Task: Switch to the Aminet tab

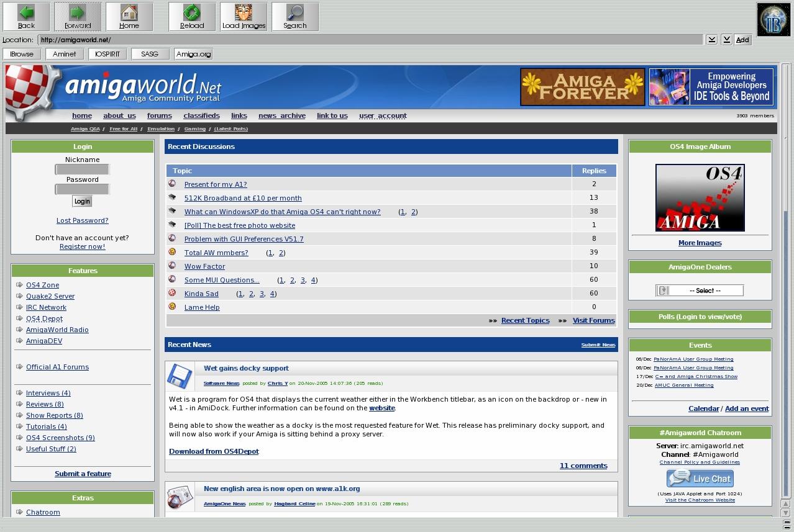Action: (x=65, y=54)
